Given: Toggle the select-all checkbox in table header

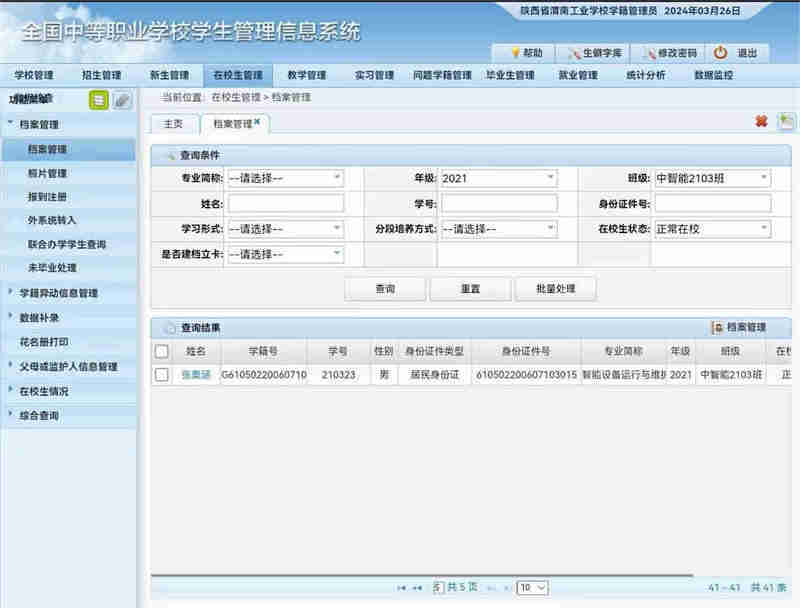Looking at the screenshot, I should 162,351.
